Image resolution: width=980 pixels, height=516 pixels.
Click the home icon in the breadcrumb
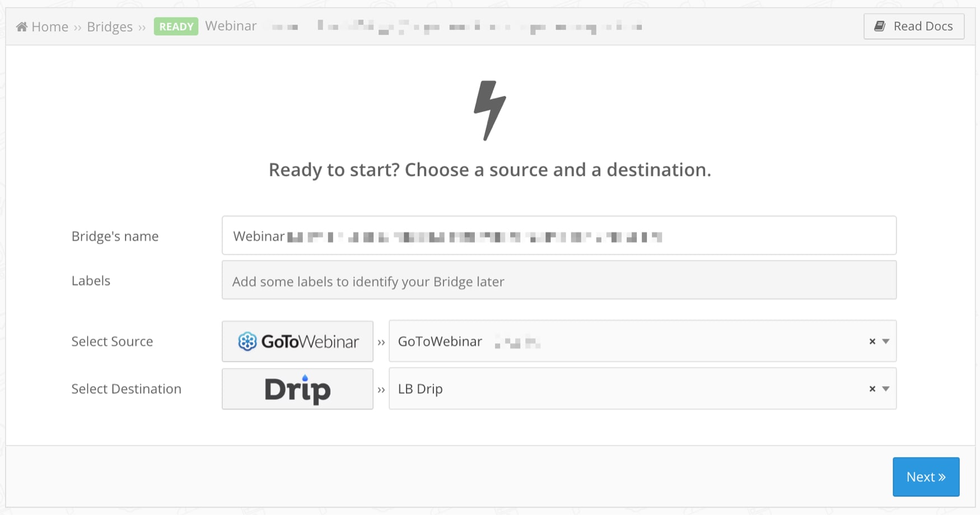coord(22,27)
